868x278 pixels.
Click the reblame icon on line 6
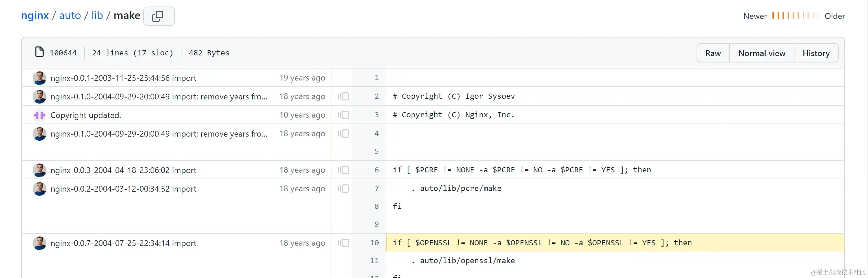click(343, 170)
